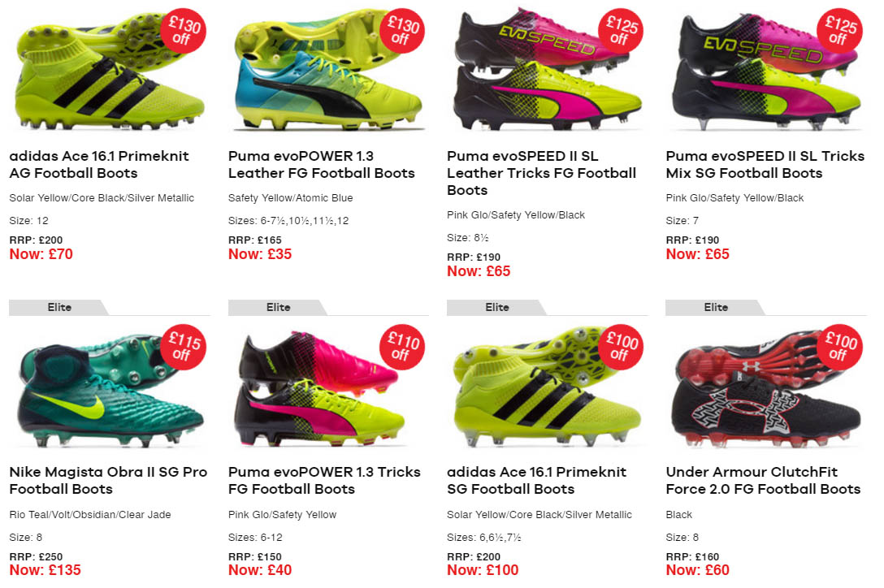Open the Puma evoPOWER 1.3 Leather FG title link
The width and height of the screenshot is (884, 588).
[321, 164]
